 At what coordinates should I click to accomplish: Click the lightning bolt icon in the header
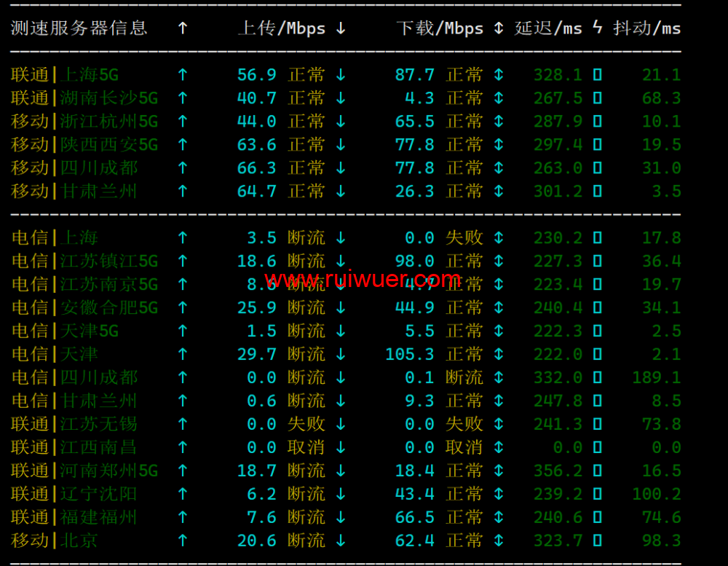coord(597,28)
